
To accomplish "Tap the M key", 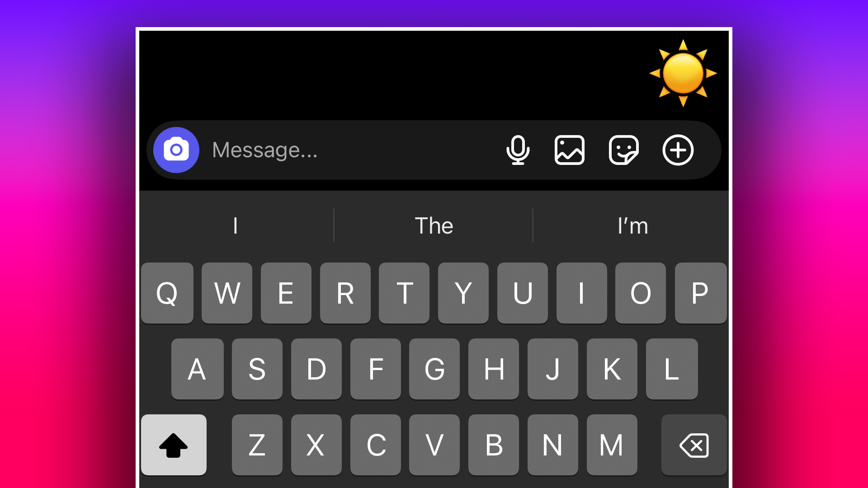I will [x=612, y=445].
